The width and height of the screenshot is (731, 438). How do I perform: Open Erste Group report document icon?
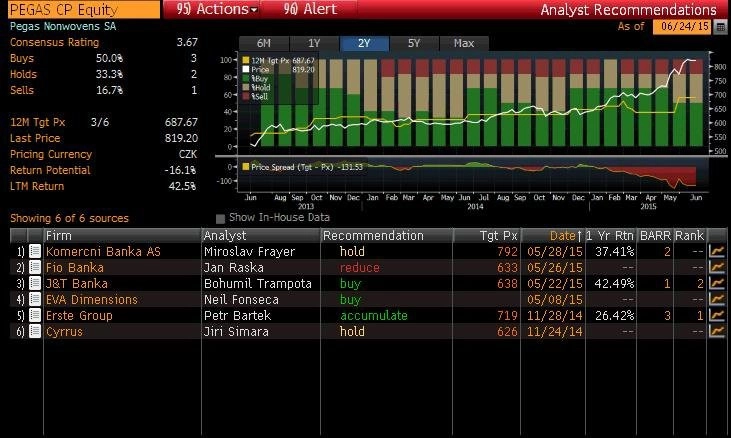pyautogui.click(x=35, y=315)
